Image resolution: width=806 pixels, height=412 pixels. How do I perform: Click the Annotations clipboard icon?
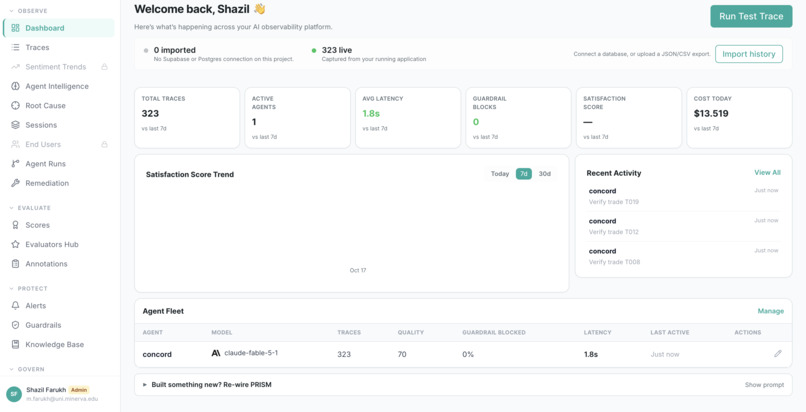15,264
